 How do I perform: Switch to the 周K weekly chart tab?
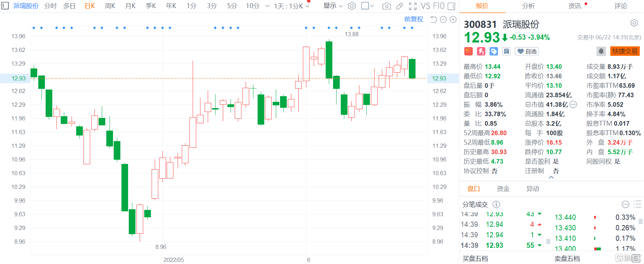[110, 6]
